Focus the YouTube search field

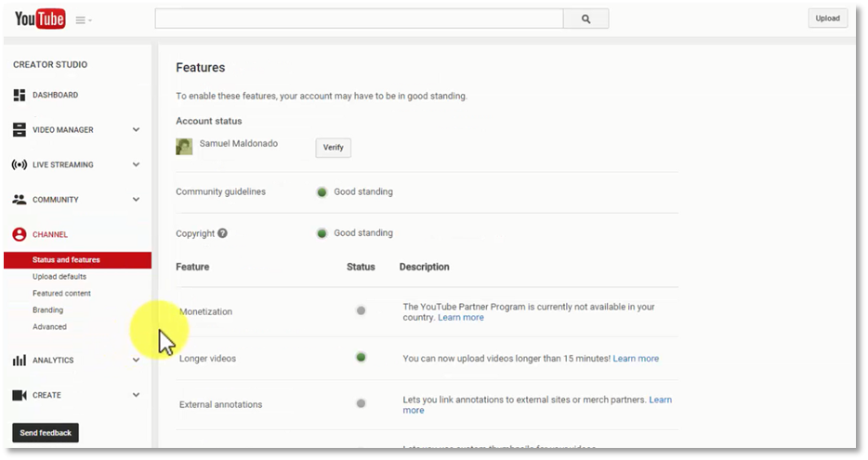tap(359, 19)
